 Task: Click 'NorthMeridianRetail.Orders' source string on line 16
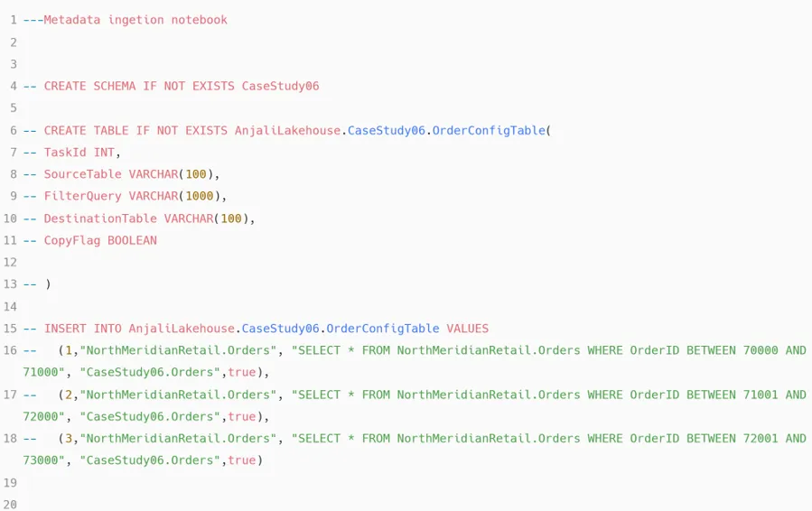[x=178, y=350]
